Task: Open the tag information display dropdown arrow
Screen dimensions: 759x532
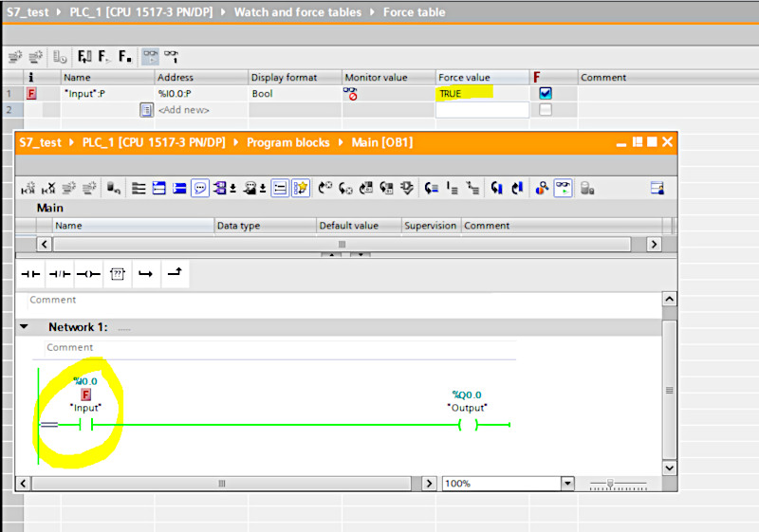Action: 263,188
